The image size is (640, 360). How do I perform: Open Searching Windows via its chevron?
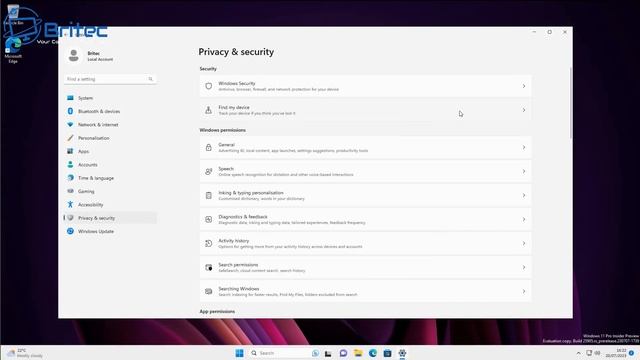pyautogui.click(x=524, y=291)
